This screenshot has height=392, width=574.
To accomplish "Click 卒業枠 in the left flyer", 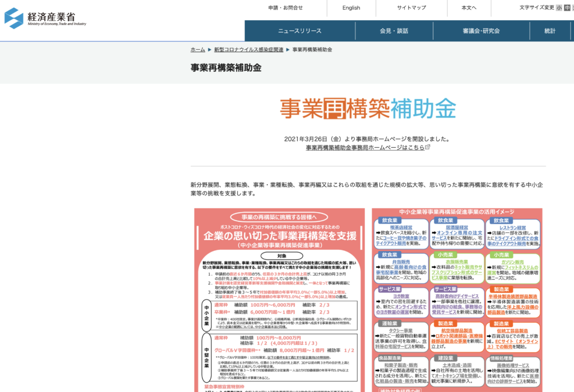I will click(x=222, y=312).
